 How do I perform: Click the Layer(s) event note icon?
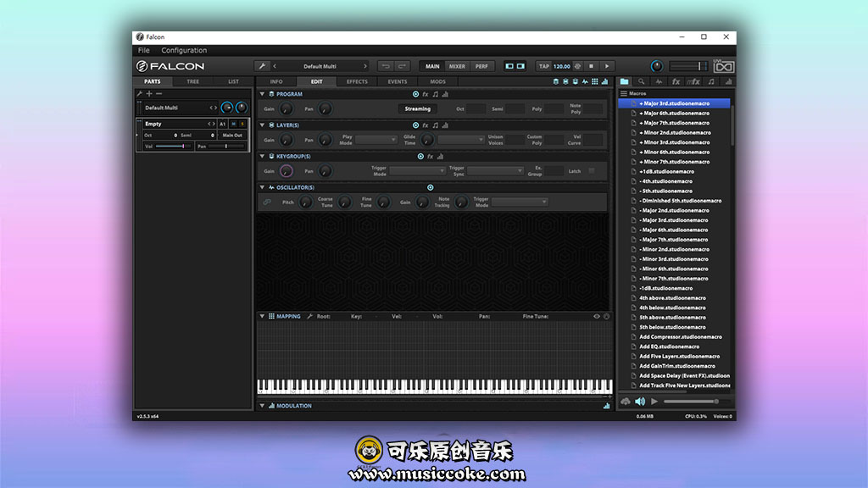(x=435, y=125)
